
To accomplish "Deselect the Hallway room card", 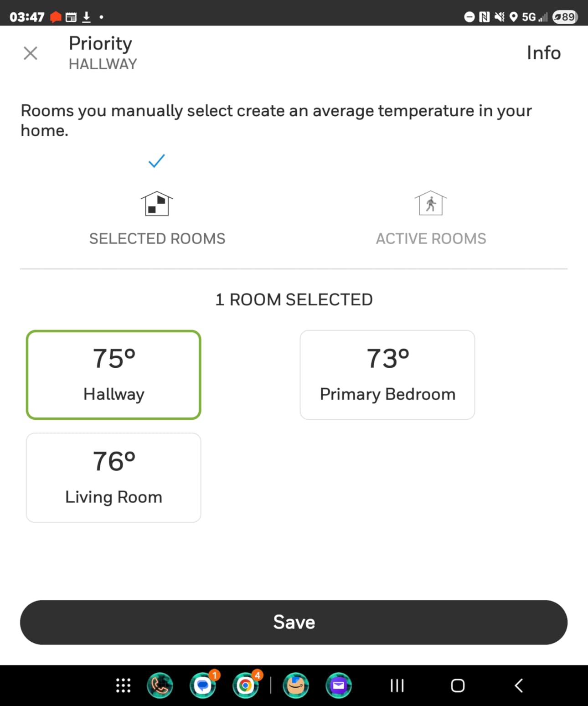I will pos(113,375).
